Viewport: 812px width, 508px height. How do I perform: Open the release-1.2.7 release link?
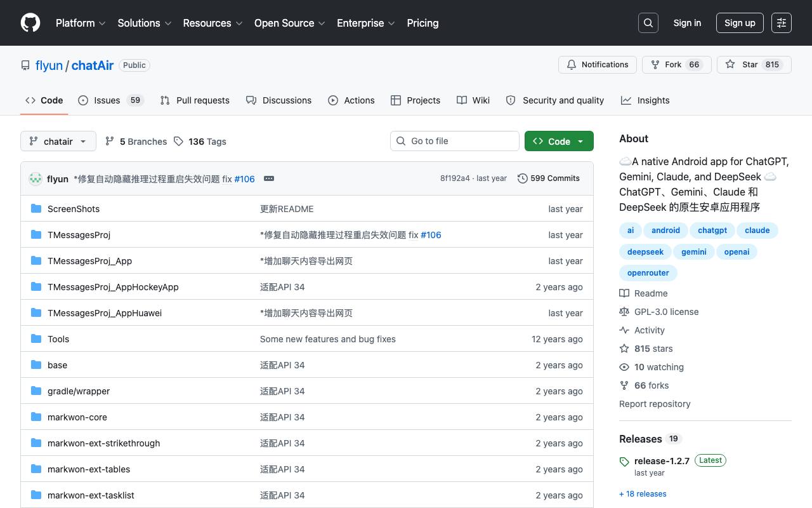tap(662, 461)
